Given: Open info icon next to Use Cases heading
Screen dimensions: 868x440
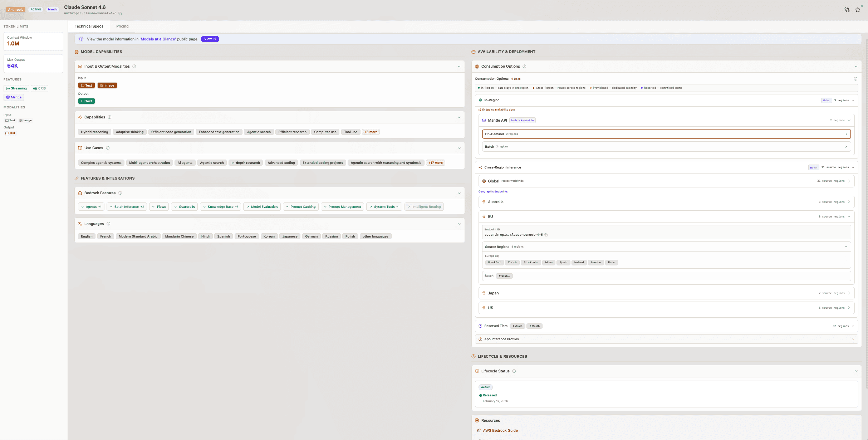Looking at the screenshot, I should (x=108, y=148).
